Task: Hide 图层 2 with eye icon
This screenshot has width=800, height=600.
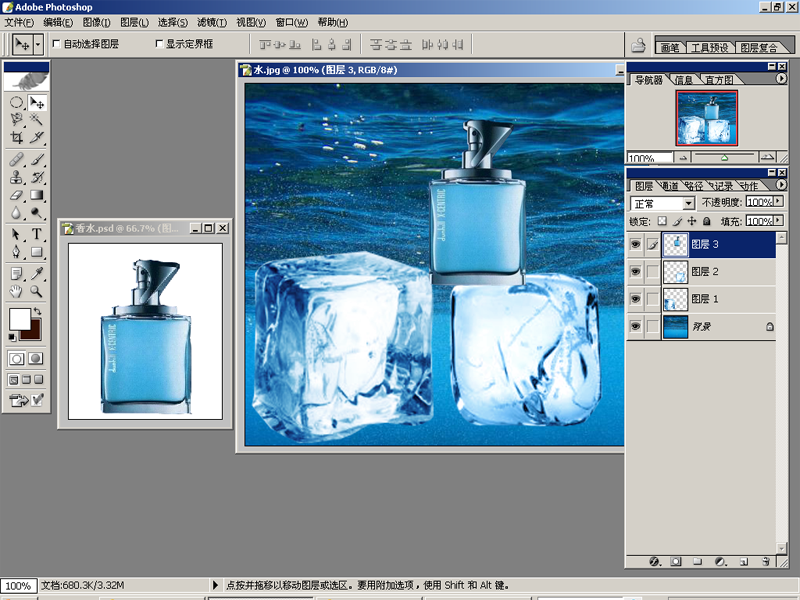Action: click(635, 271)
